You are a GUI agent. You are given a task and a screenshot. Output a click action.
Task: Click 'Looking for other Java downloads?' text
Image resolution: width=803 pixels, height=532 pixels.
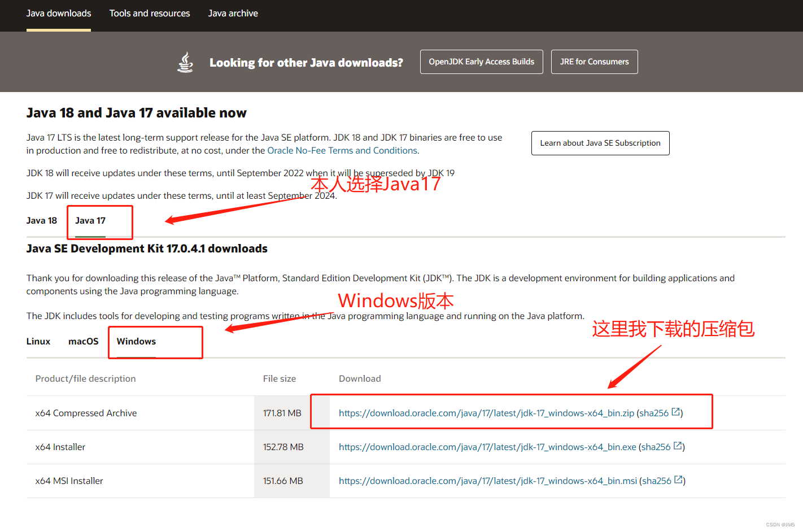coord(307,63)
